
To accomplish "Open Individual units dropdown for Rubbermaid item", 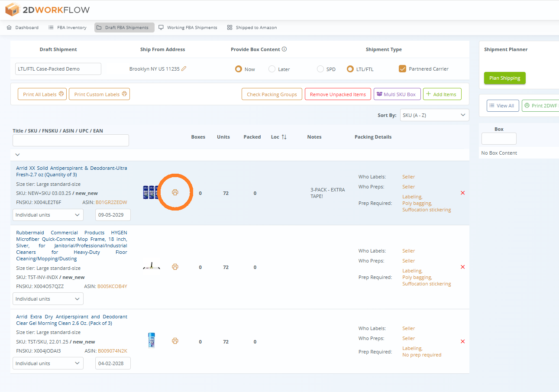I will (x=48, y=299).
